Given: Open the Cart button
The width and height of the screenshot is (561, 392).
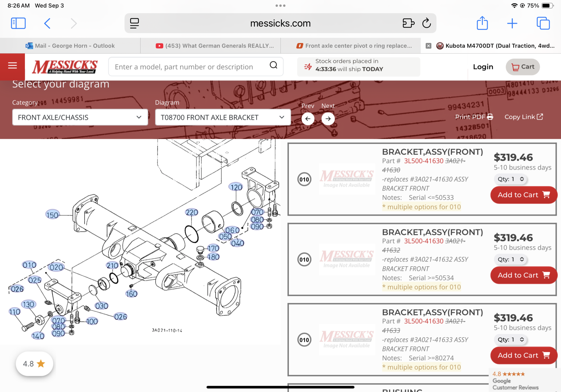Looking at the screenshot, I should pos(523,67).
